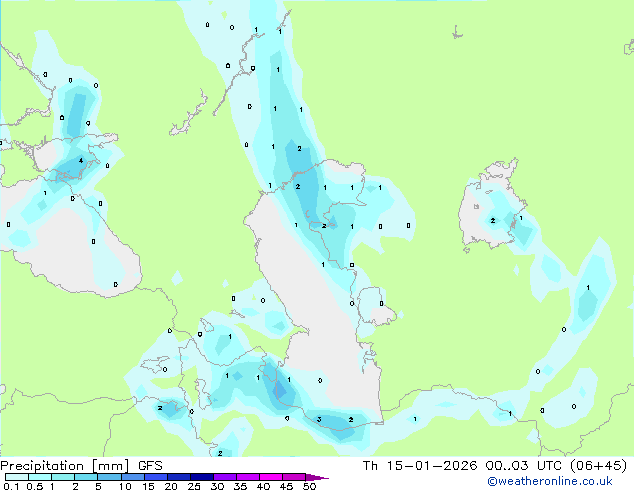Click the 1–2 mm legend color swatch
The width and height of the screenshot is (634, 490).
point(63,477)
